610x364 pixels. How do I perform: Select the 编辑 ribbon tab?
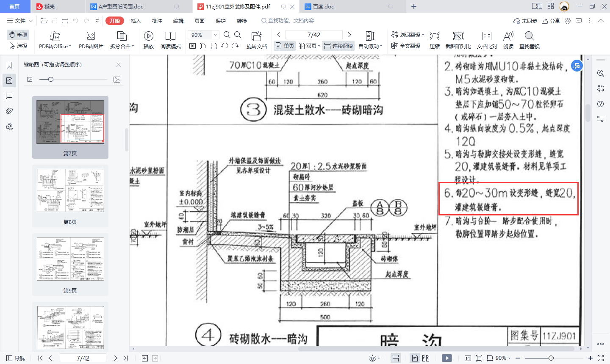click(178, 21)
